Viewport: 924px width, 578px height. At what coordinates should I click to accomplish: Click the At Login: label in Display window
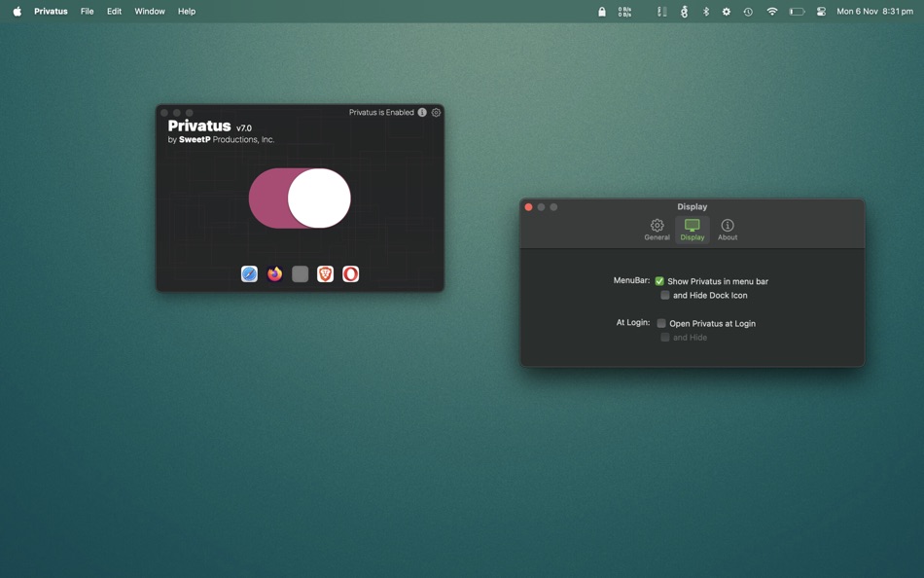pyautogui.click(x=633, y=323)
